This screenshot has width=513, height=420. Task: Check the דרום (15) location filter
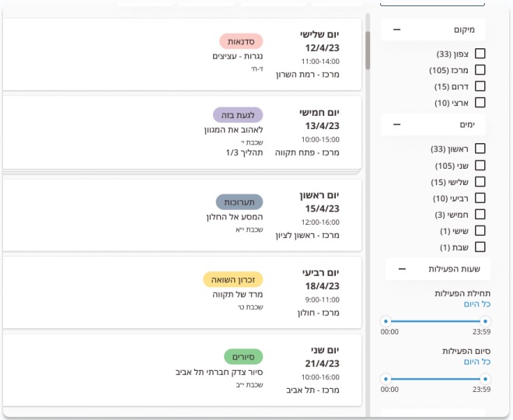pos(480,86)
